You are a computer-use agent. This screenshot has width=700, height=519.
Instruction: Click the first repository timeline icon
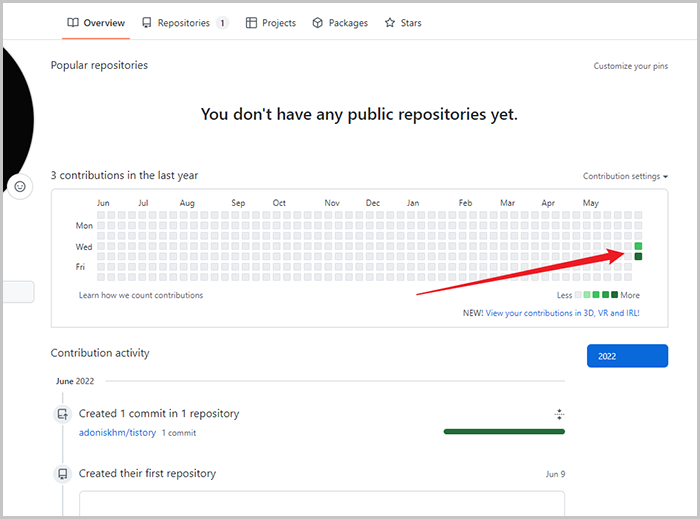[63, 474]
